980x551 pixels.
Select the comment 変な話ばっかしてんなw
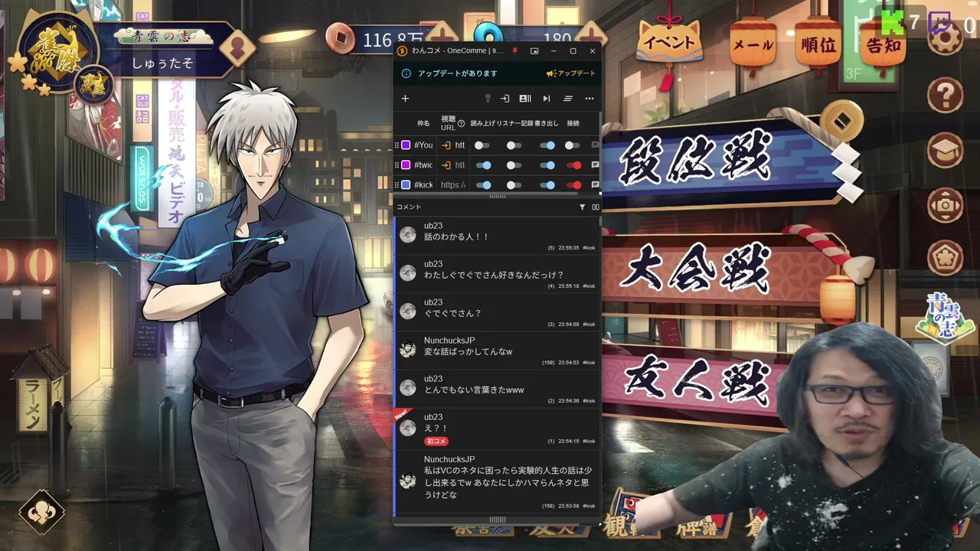496,350
